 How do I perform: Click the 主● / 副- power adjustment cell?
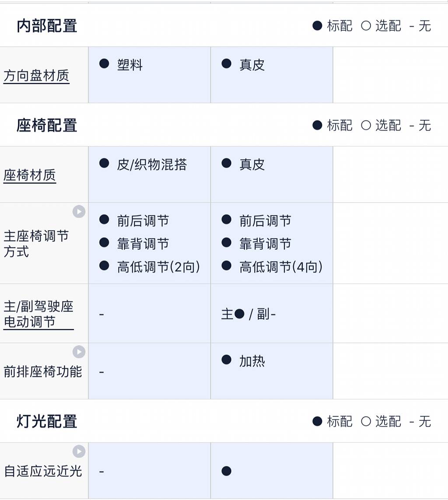(x=248, y=314)
